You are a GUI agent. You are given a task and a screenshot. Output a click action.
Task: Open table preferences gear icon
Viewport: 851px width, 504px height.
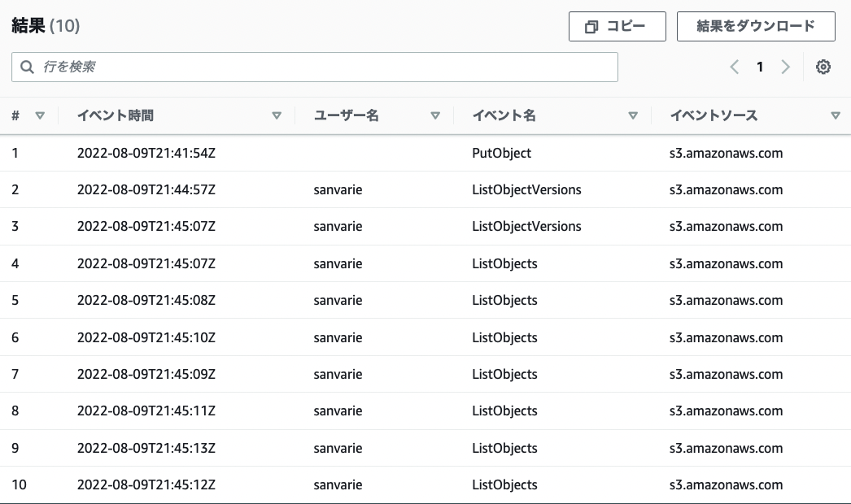click(x=823, y=67)
